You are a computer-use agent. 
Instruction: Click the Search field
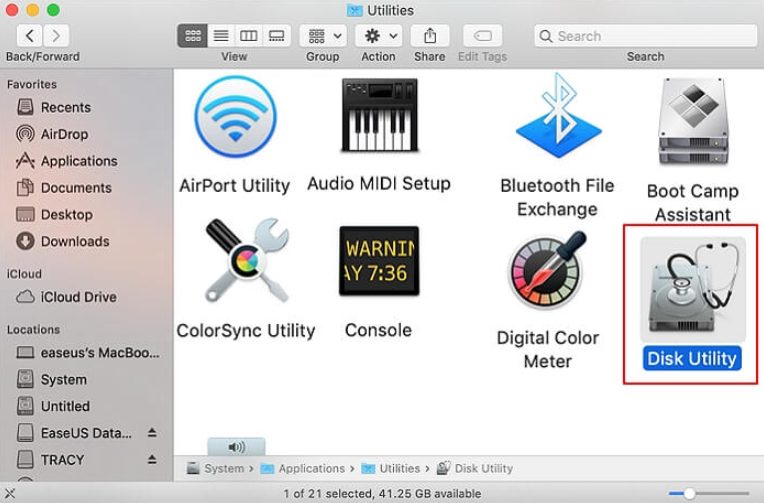tap(645, 36)
